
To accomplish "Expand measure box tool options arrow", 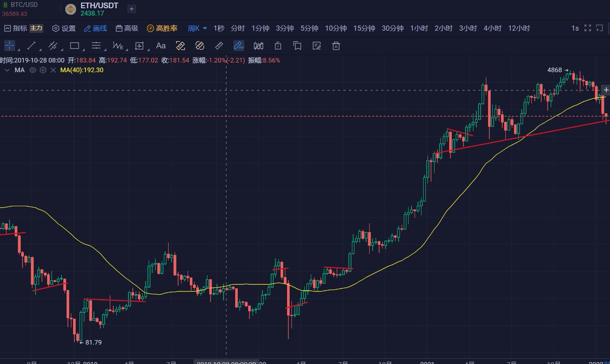I will [x=147, y=50].
